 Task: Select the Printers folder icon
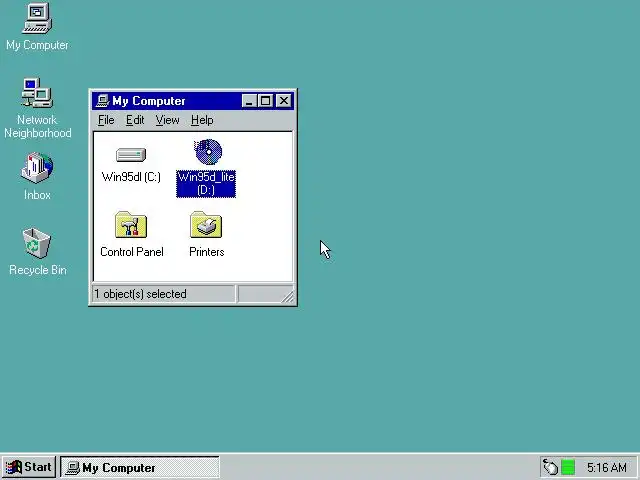pyautogui.click(x=206, y=224)
